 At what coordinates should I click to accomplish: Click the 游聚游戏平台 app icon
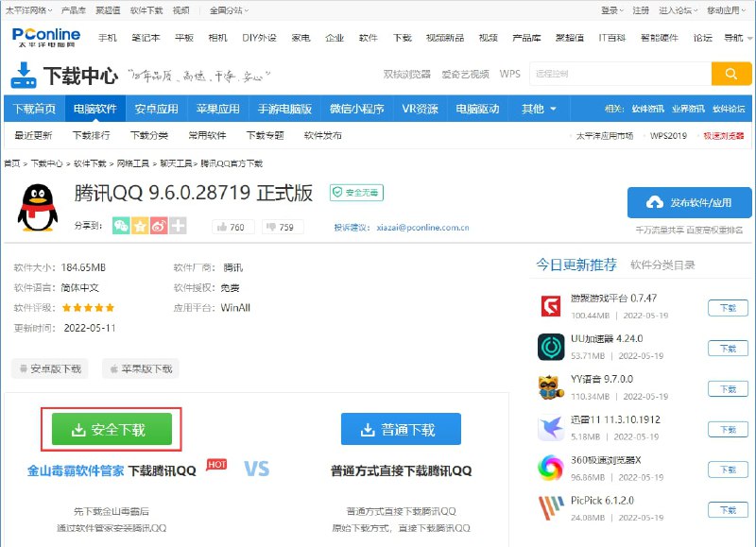click(x=551, y=306)
